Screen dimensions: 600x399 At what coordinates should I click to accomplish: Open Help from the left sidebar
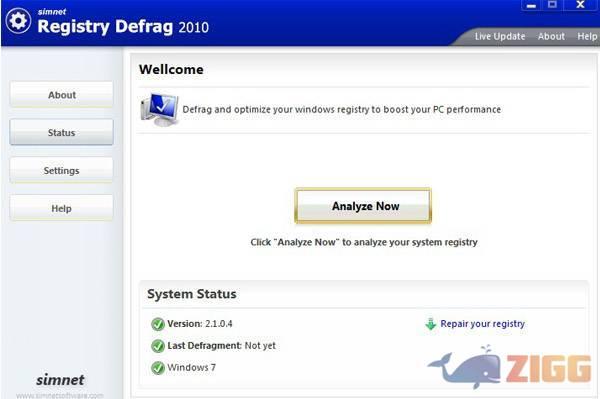(62, 208)
